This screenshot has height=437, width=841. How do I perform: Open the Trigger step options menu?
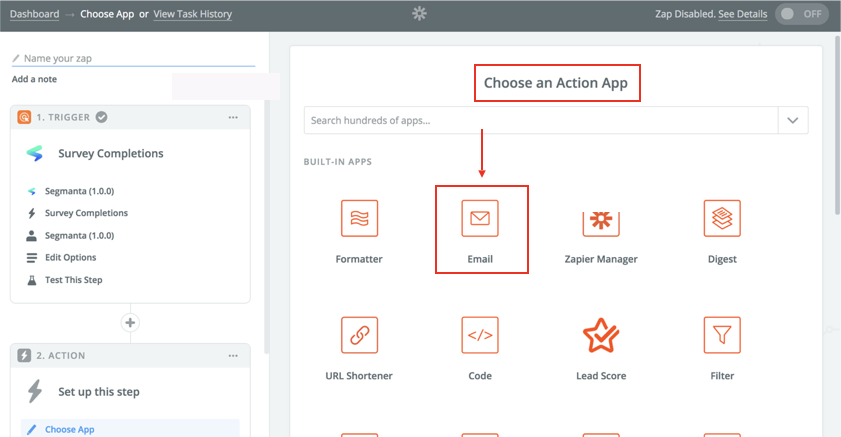[x=233, y=117]
